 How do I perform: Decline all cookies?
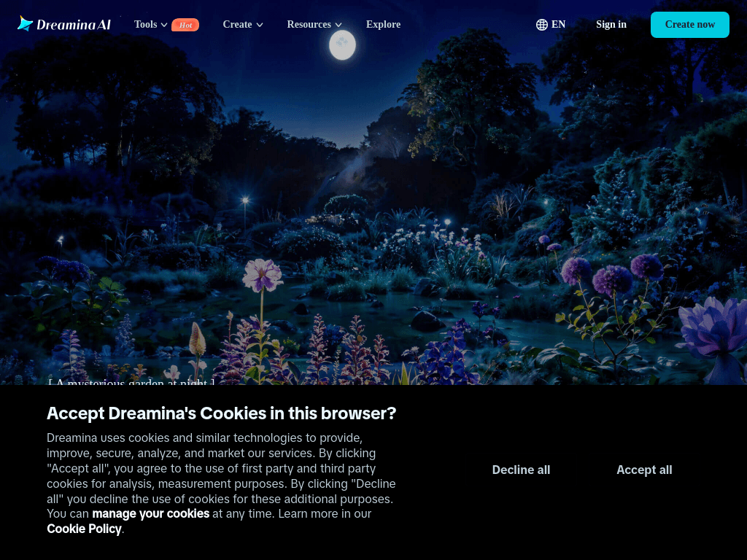click(x=521, y=470)
